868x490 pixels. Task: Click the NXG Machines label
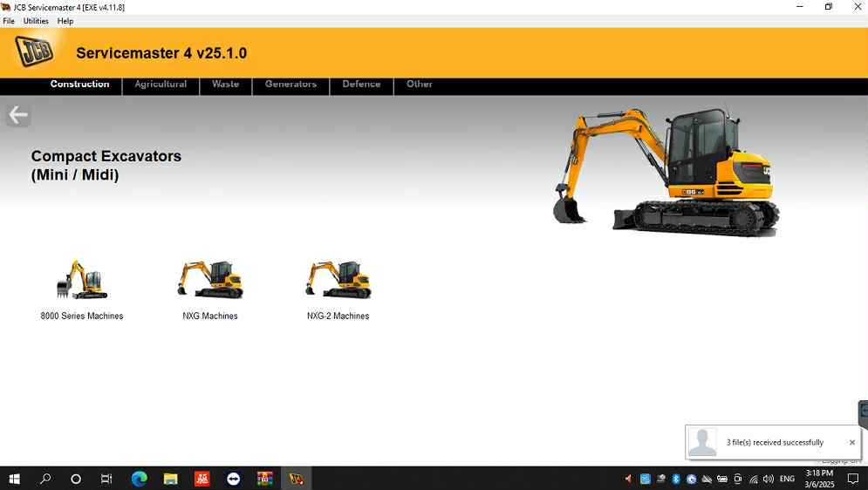210,316
